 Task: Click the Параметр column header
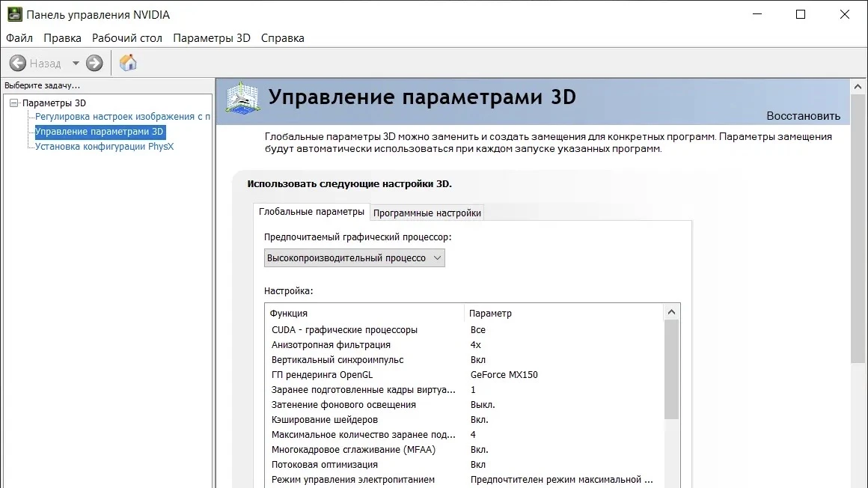tap(563, 313)
